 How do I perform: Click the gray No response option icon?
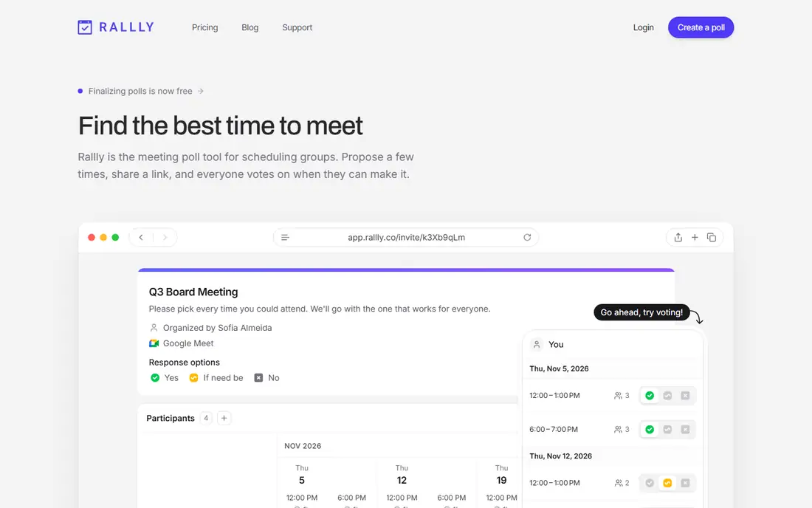pyautogui.click(x=258, y=378)
